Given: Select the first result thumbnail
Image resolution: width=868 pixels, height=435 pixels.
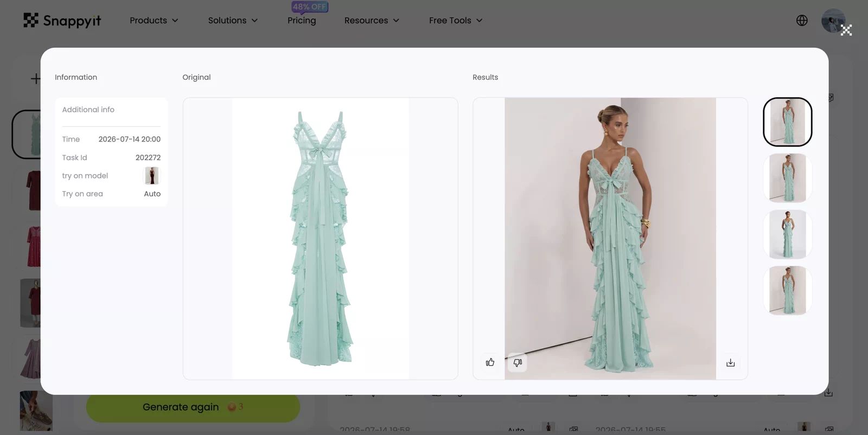Looking at the screenshot, I should click(x=787, y=121).
